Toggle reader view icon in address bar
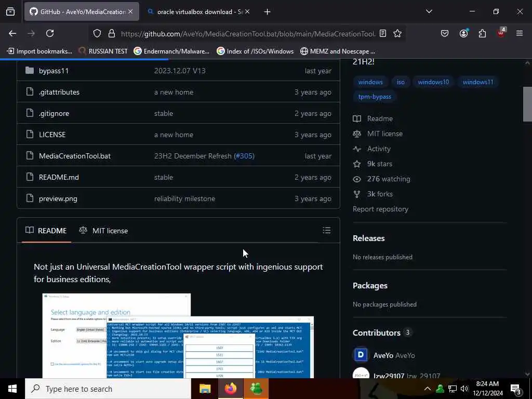Viewport: 532px width, 399px height. click(x=383, y=33)
